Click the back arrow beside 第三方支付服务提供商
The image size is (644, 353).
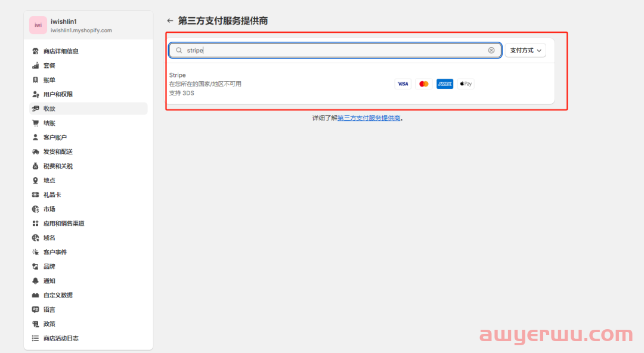pyautogui.click(x=170, y=20)
